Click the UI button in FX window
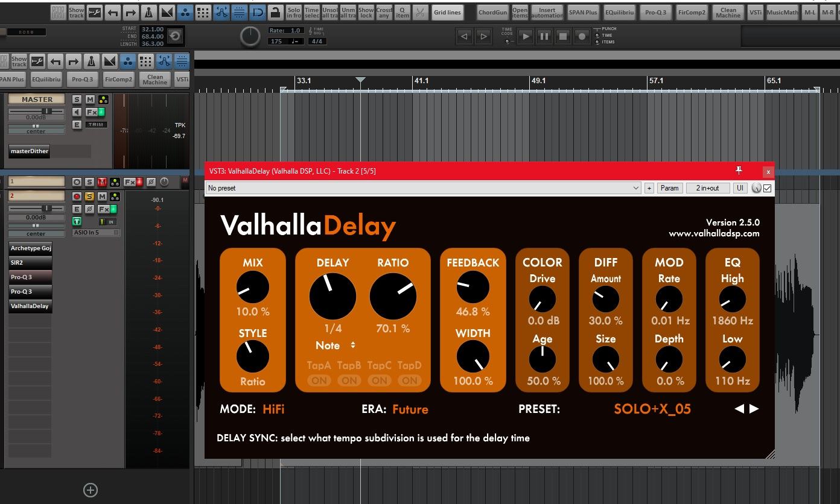The width and height of the screenshot is (840, 504). point(740,188)
